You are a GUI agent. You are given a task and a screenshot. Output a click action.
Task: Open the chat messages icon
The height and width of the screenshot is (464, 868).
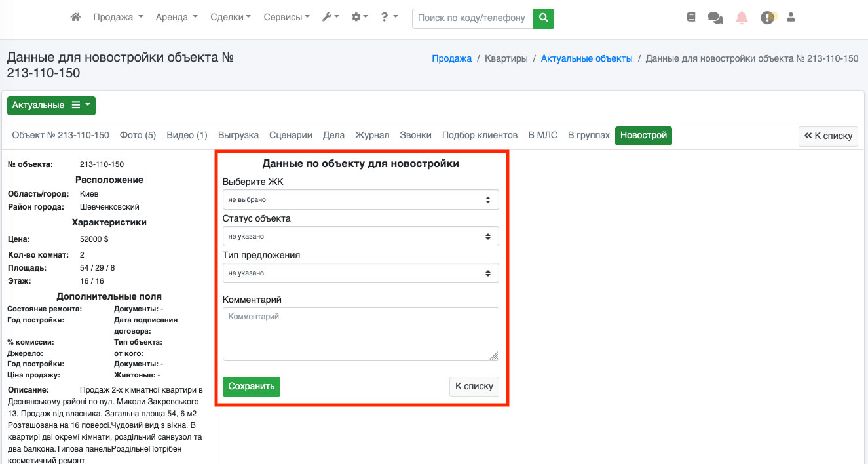tap(715, 18)
